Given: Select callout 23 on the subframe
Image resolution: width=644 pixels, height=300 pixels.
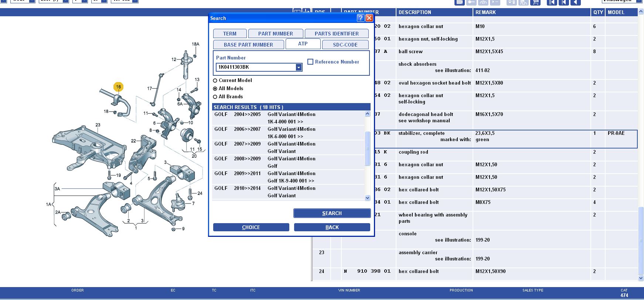Looking at the screenshot, I should pyautogui.click(x=98, y=125).
